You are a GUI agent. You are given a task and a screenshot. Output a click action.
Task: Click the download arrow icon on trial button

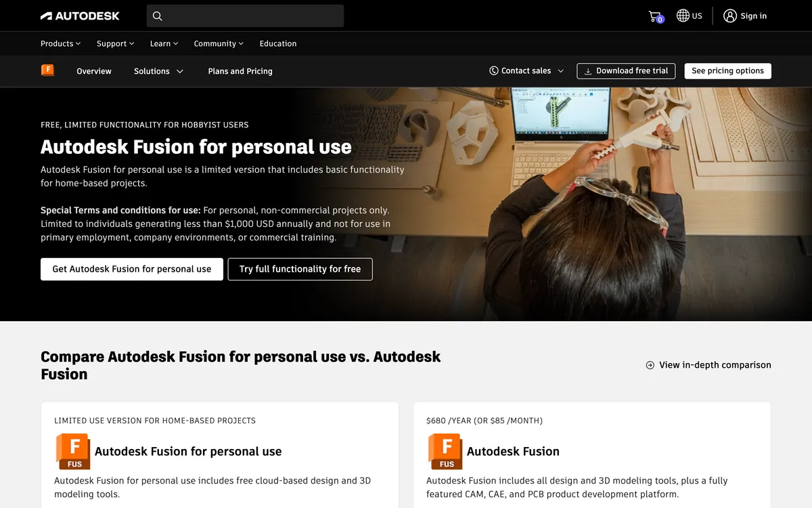(x=588, y=71)
